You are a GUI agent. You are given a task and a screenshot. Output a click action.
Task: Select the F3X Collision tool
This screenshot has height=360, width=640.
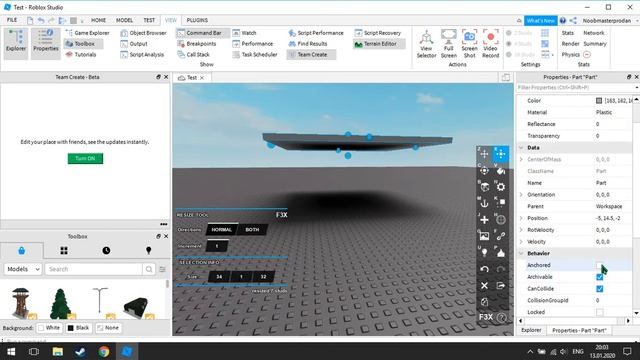[x=501, y=203]
